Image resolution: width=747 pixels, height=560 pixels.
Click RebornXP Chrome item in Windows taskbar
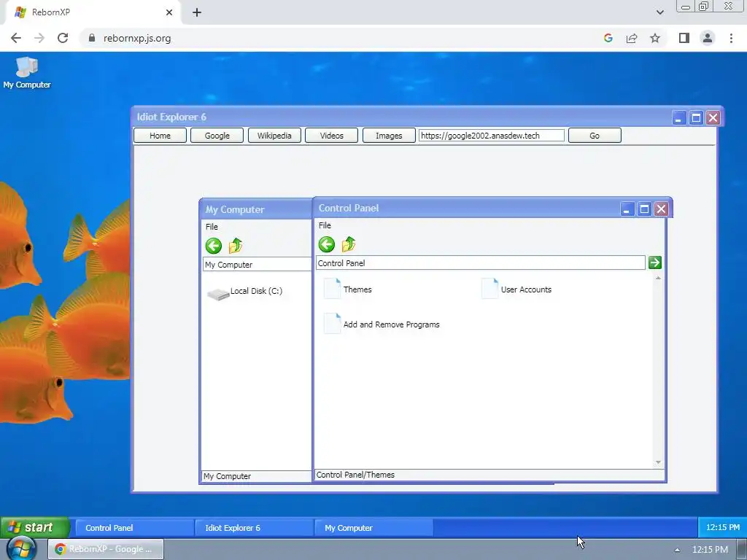click(106, 549)
